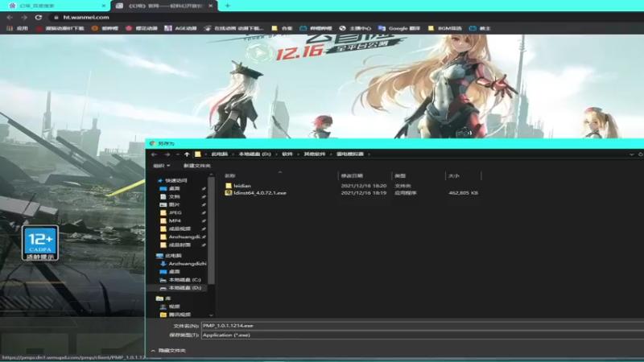Click 此电脑 in the breadcrumb path
Screen dimensions: 644x362
(219, 154)
